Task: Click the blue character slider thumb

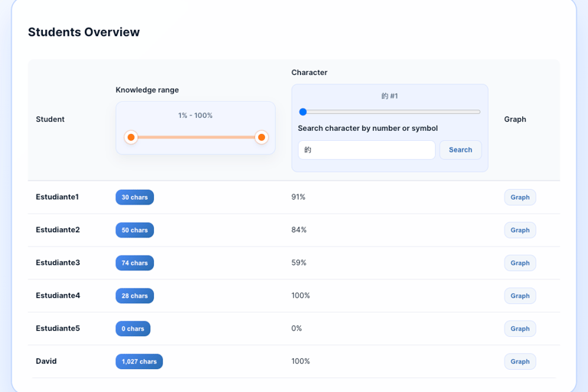Action: pos(303,112)
